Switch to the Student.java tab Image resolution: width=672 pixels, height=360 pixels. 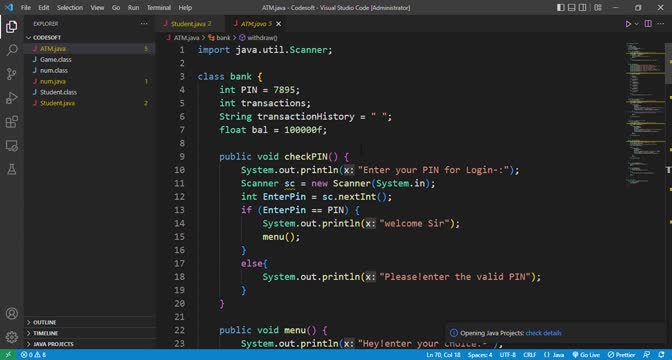click(x=188, y=24)
